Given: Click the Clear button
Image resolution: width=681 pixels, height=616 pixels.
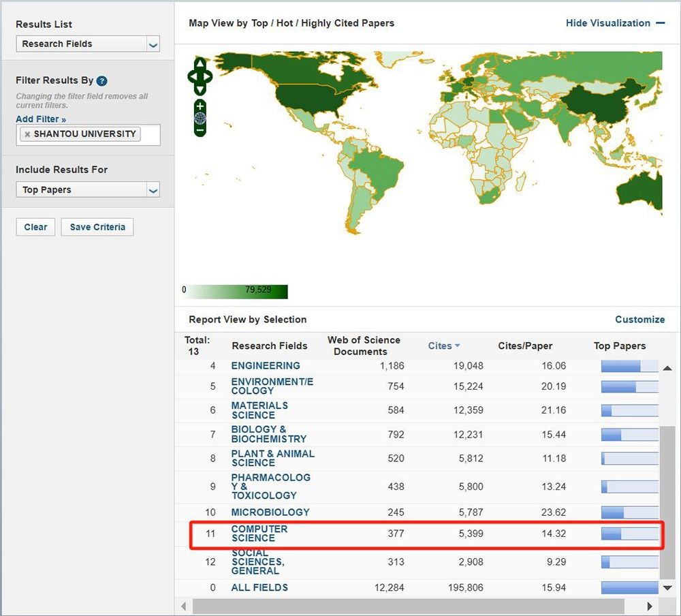Looking at the screenshot, I should [x=35, y=227].
